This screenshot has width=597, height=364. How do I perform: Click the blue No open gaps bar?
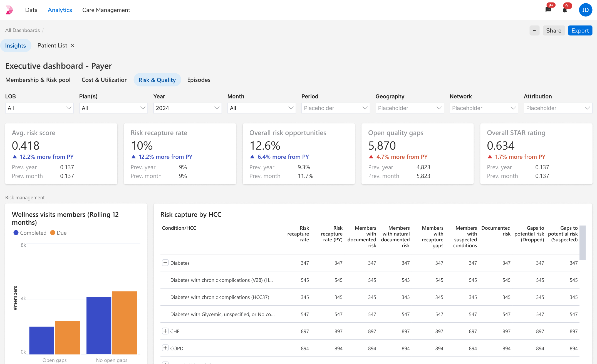point(99,325)
